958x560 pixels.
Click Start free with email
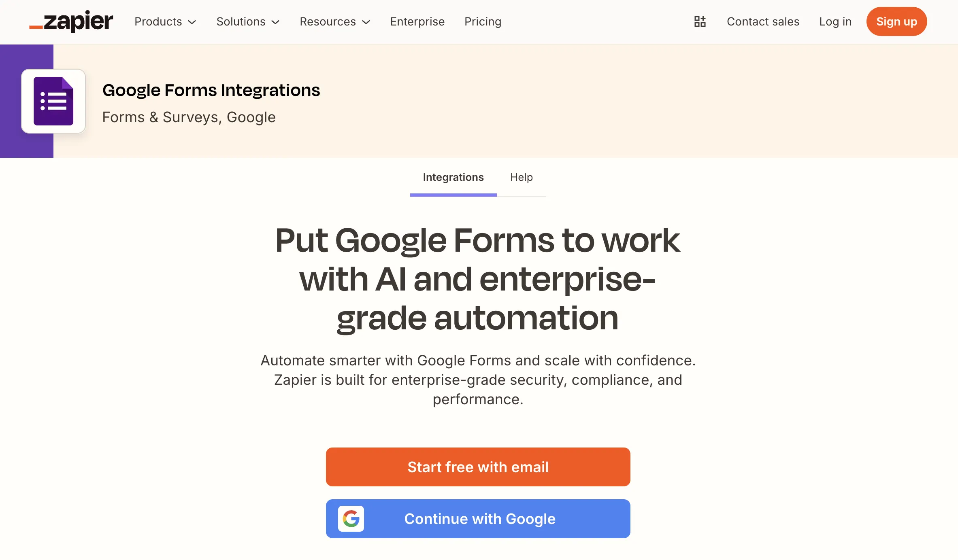pyautogui.click(x=478, y=467)
